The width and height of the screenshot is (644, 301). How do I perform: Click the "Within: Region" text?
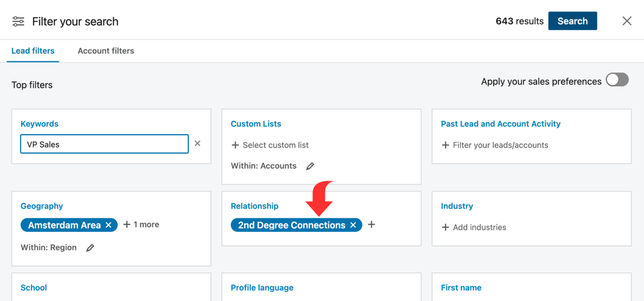[x=49, y=248]
